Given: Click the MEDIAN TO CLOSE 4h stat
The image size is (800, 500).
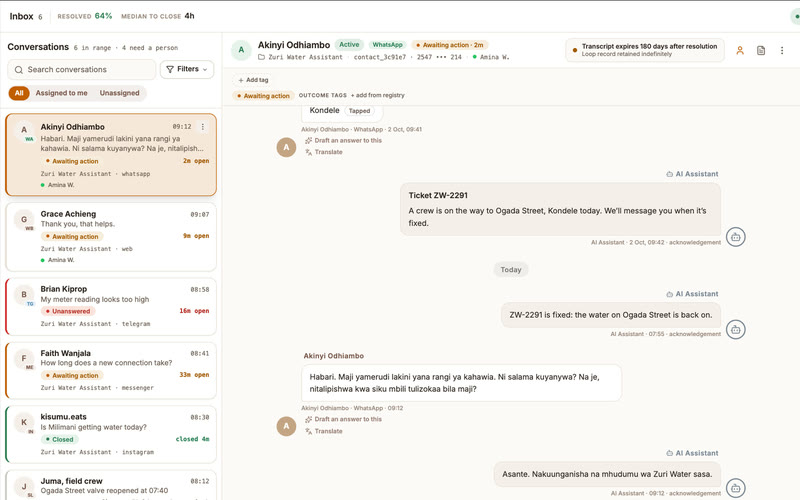Looking at the screenshot, I should pyautogui.click(x=158, y=16).
